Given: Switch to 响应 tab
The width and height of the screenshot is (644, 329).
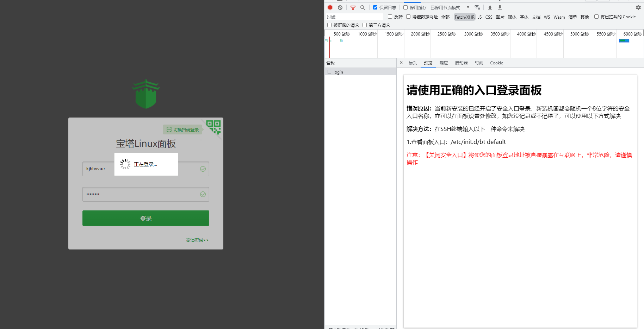Looking at the screenshot, I should (444, 63).
